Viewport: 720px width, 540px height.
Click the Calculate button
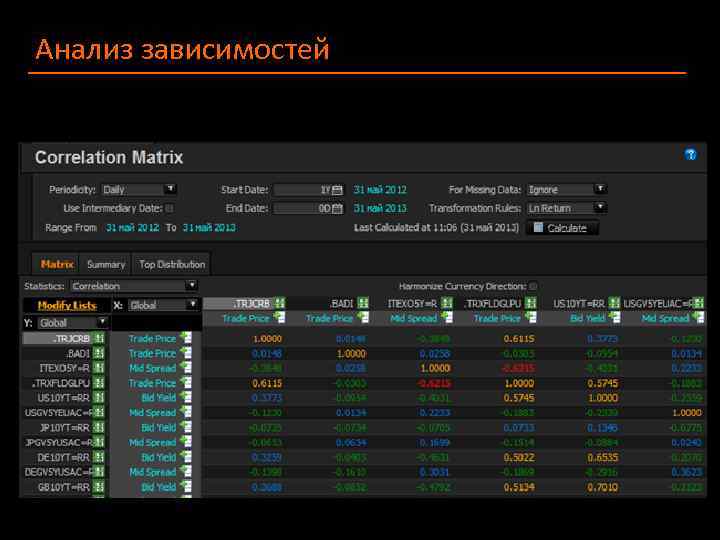point(562,228)
